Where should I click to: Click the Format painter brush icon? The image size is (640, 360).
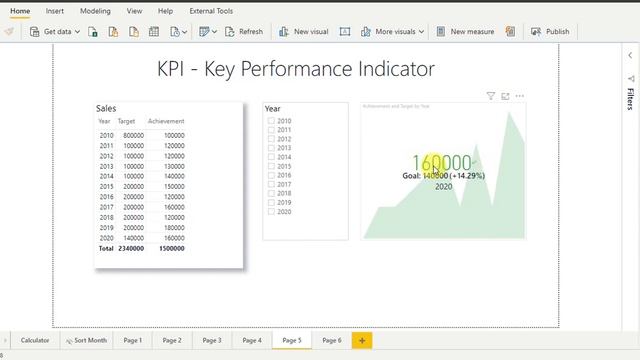coord(9,31)
